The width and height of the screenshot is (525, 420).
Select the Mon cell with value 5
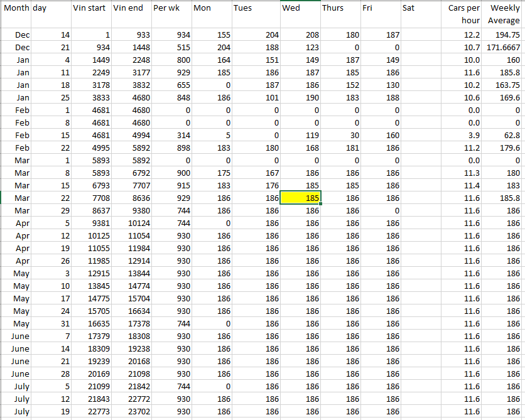(211, 136)
